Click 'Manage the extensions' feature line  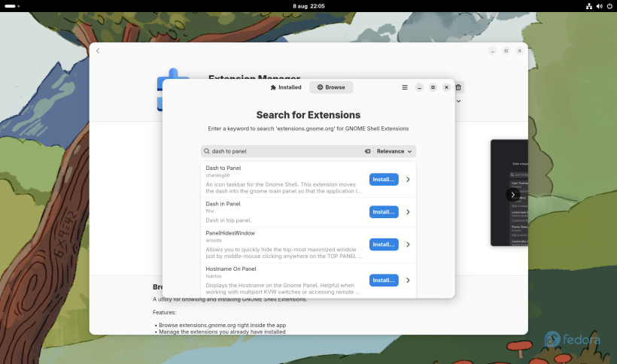[x=222, y=332]
